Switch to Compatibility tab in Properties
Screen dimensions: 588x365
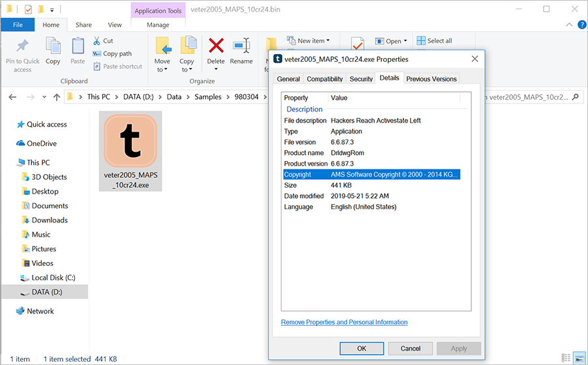pos(325,79)
